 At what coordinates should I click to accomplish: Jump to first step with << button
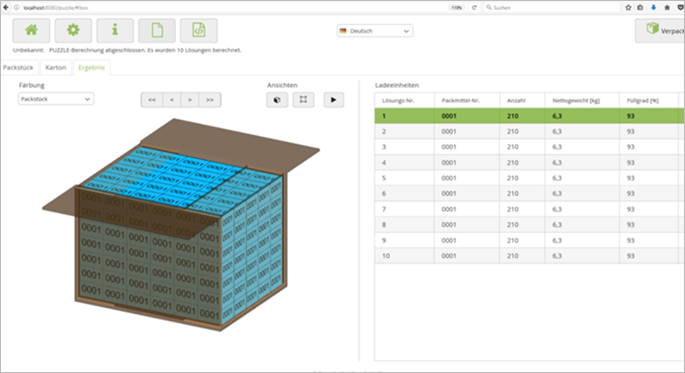pyautogui.click(x=152, y=100)
